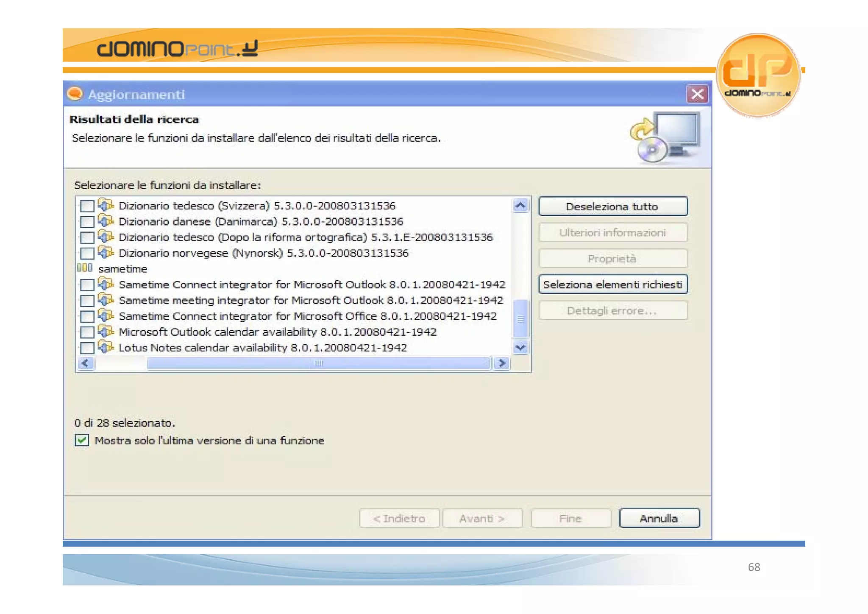Select Sametime meeting integrator for Microsoft Outlook text
The width and height of the screenshot is (868, 614).
point(311,300)
